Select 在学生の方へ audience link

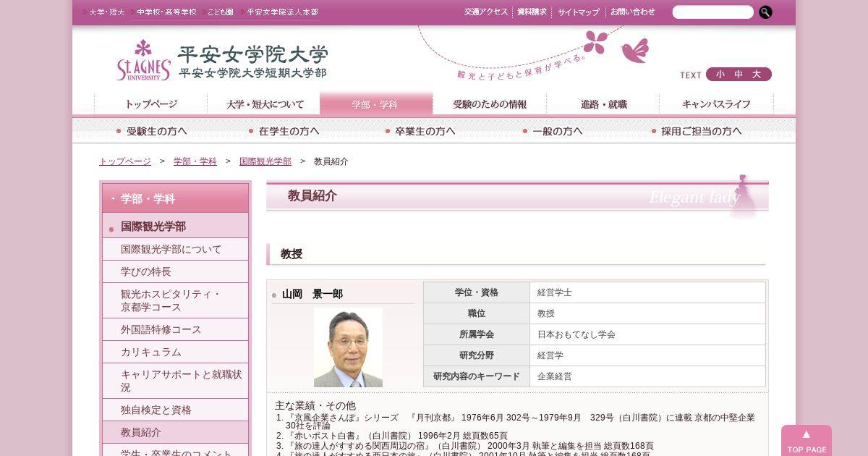(x=284, y=131)
